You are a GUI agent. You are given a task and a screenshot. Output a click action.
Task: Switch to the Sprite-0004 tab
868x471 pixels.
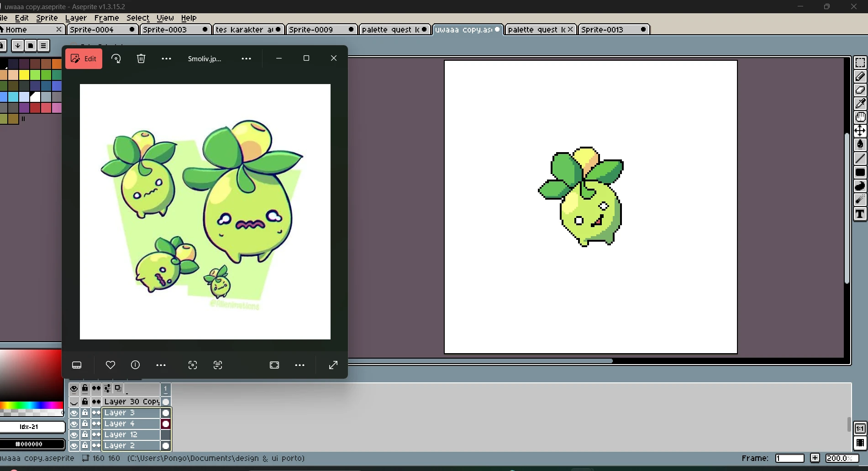pyautogui.click(x=102, y=29)
